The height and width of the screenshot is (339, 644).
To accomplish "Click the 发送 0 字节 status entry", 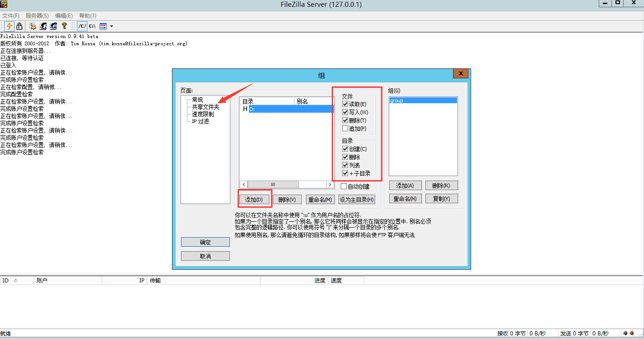I will [x=574, y=334].
